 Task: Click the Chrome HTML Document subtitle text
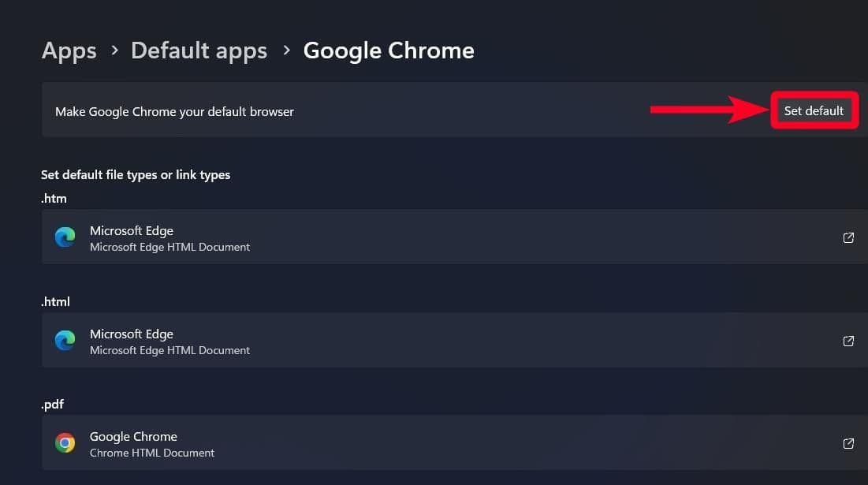click(x=152, y=453)
